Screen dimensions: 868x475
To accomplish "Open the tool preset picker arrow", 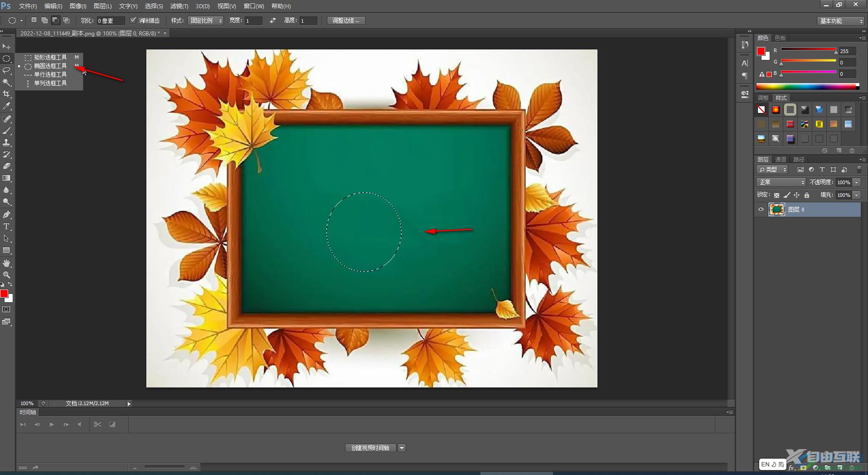I will point(21,20).
